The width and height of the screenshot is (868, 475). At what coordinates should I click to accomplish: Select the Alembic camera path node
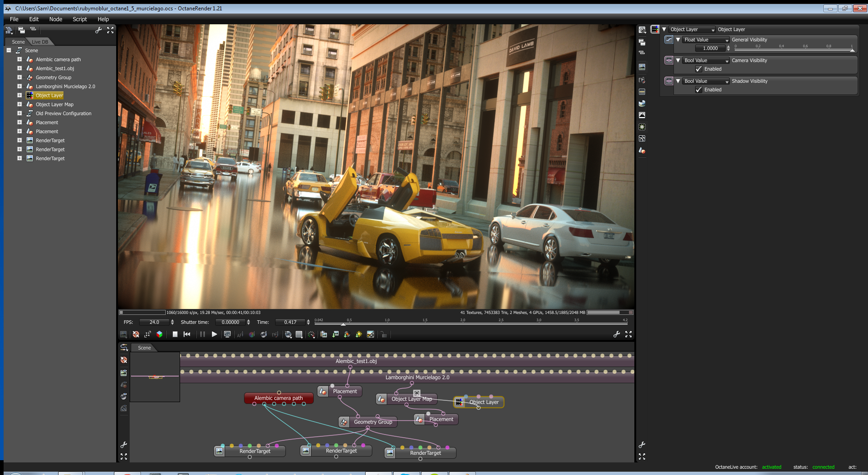[278, 398]
